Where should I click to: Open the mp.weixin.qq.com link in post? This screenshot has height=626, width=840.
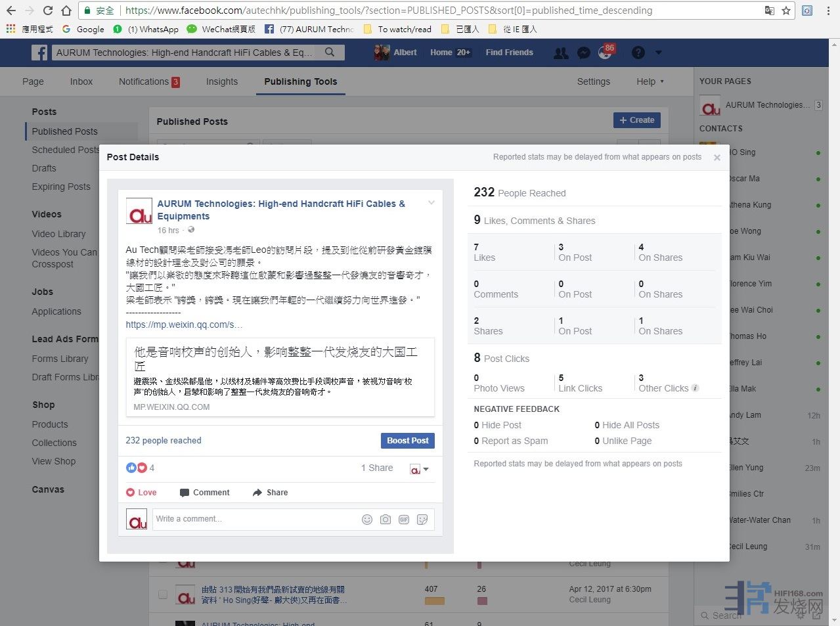point(184,324)
